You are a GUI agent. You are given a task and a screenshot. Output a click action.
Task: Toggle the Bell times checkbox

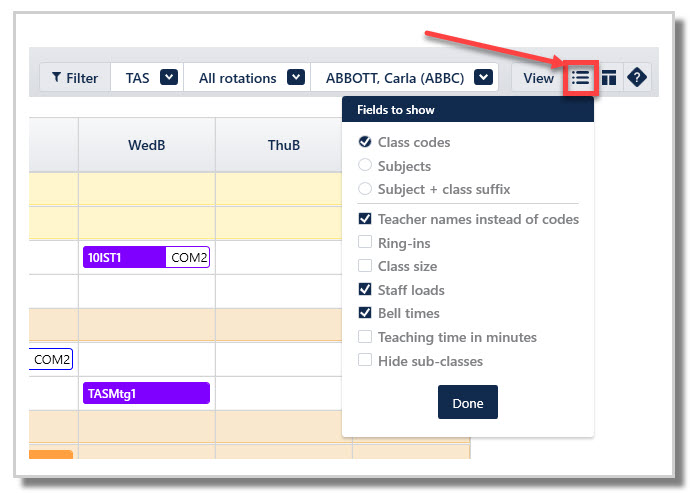point(365,313)
